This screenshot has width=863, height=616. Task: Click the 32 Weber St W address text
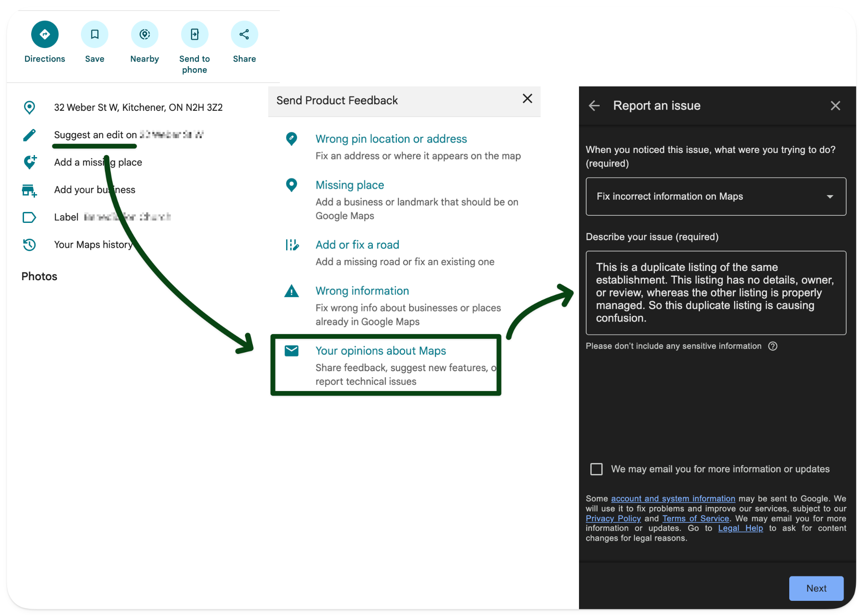(x=138, y=107)
